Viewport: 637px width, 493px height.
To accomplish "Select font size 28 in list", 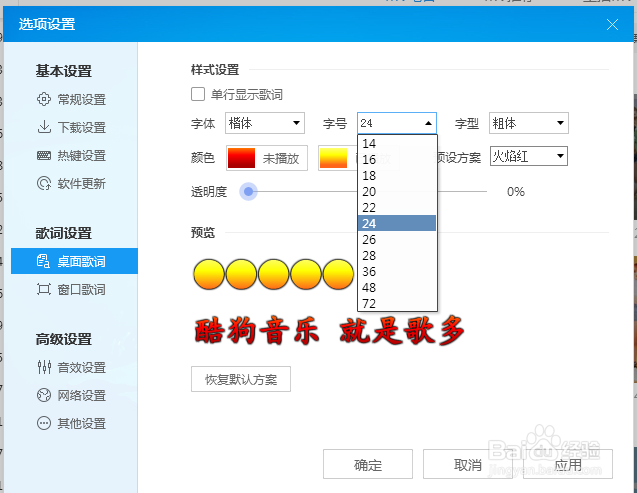I will pos(397,255).
